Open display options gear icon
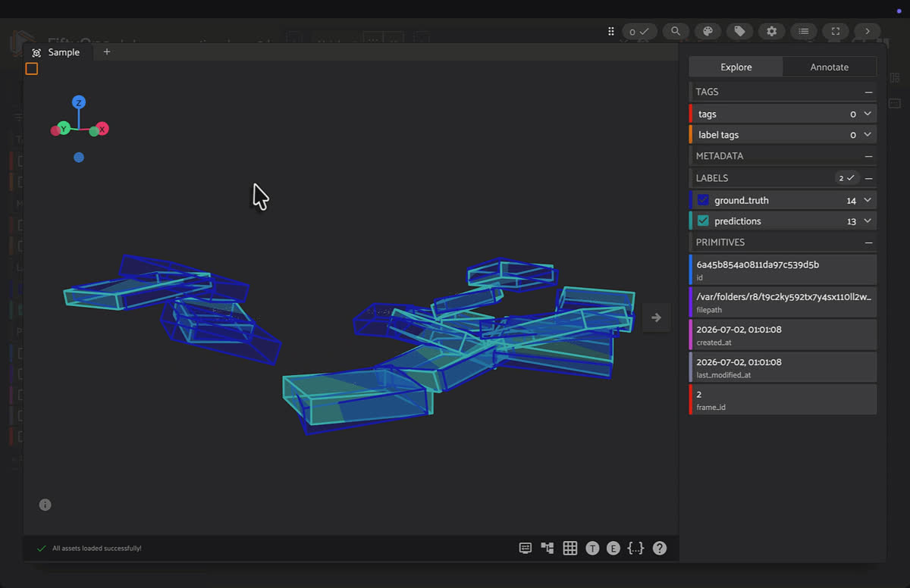The width and height of the screenshot is (910, 588). coord(771,31)
